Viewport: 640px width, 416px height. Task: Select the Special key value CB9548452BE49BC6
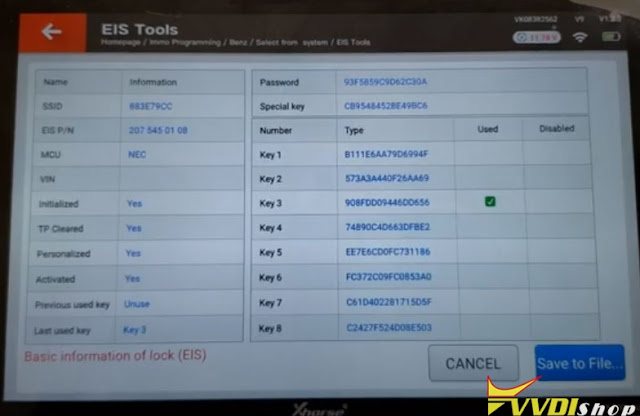coord(386,106)
